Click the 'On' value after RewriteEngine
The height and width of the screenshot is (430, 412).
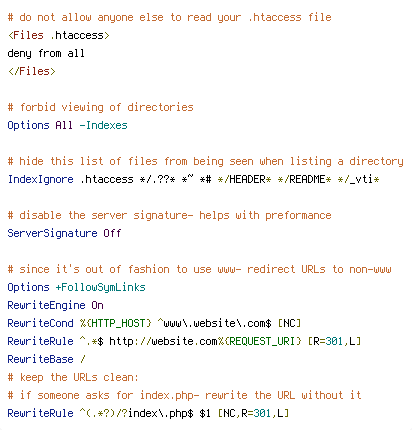pos(97,305)
